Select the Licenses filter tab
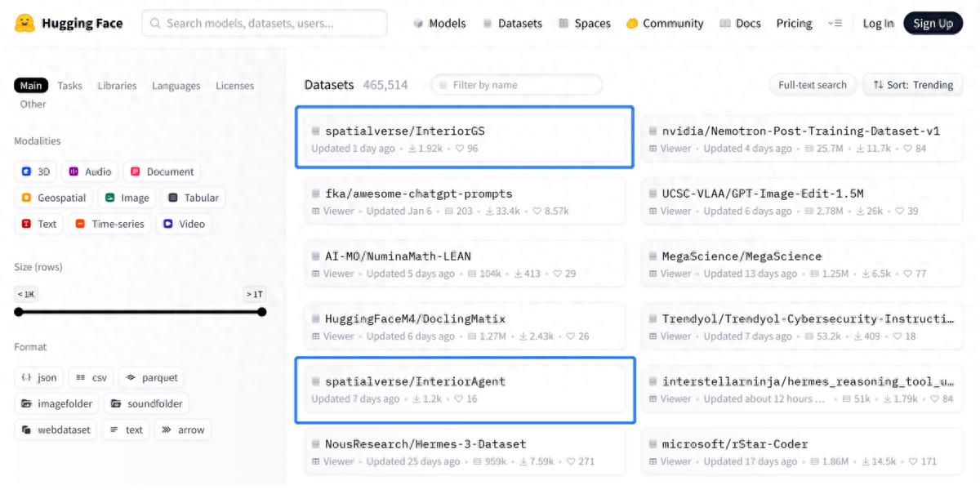Image resolution: width=980 pixels, height=490 pixels. (234, 86)
